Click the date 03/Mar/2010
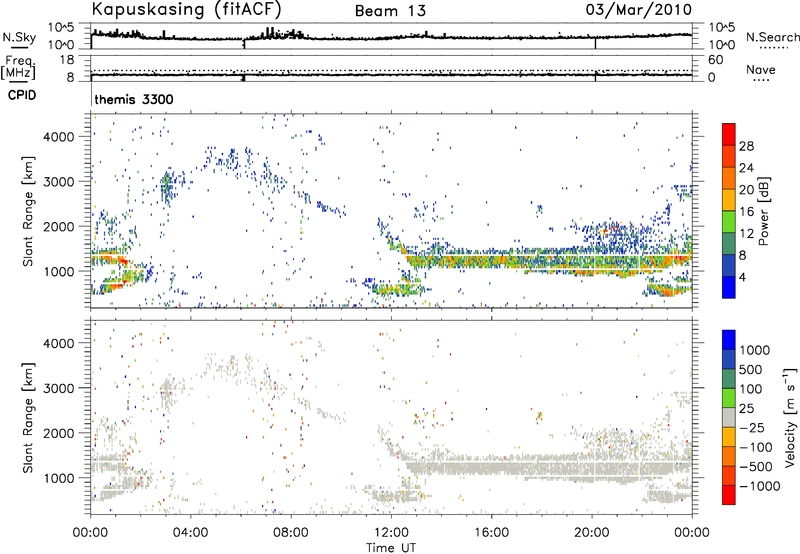 click(638, 10)
